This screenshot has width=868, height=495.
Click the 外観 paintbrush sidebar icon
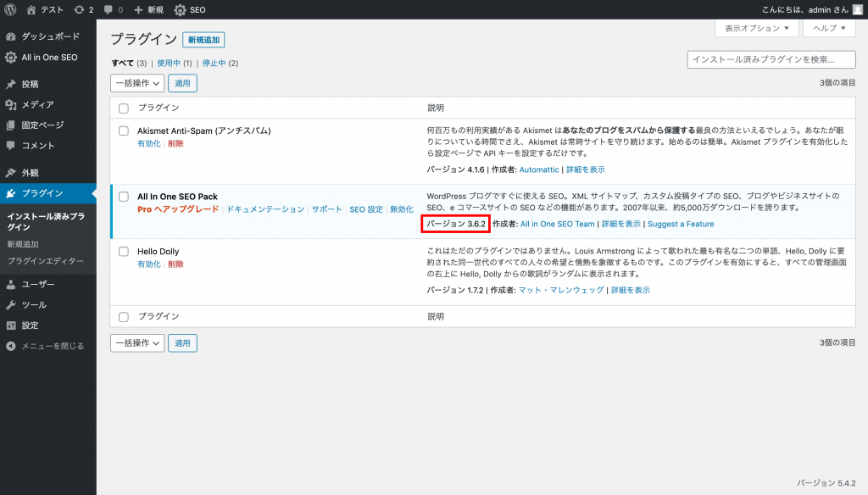click(x=10, y=173)
